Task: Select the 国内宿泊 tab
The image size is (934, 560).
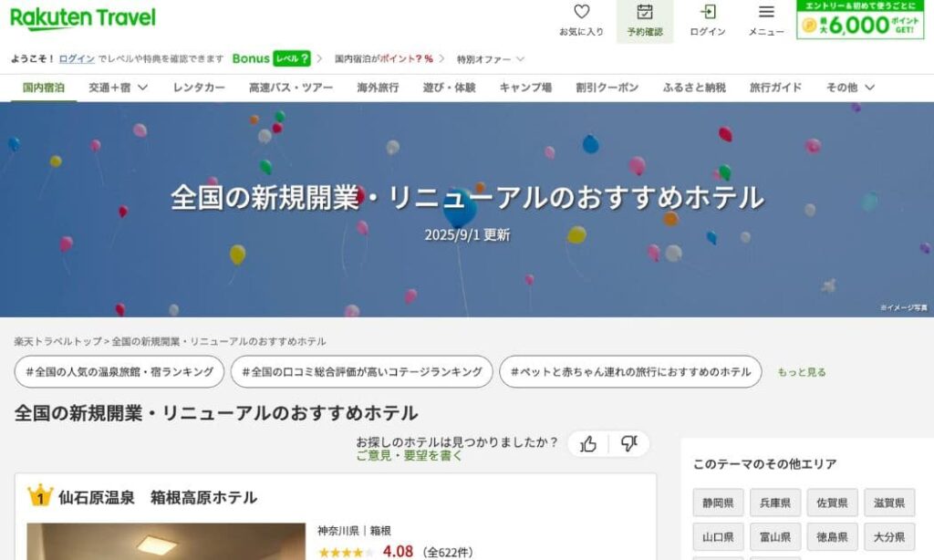Action: coord(44,88)
